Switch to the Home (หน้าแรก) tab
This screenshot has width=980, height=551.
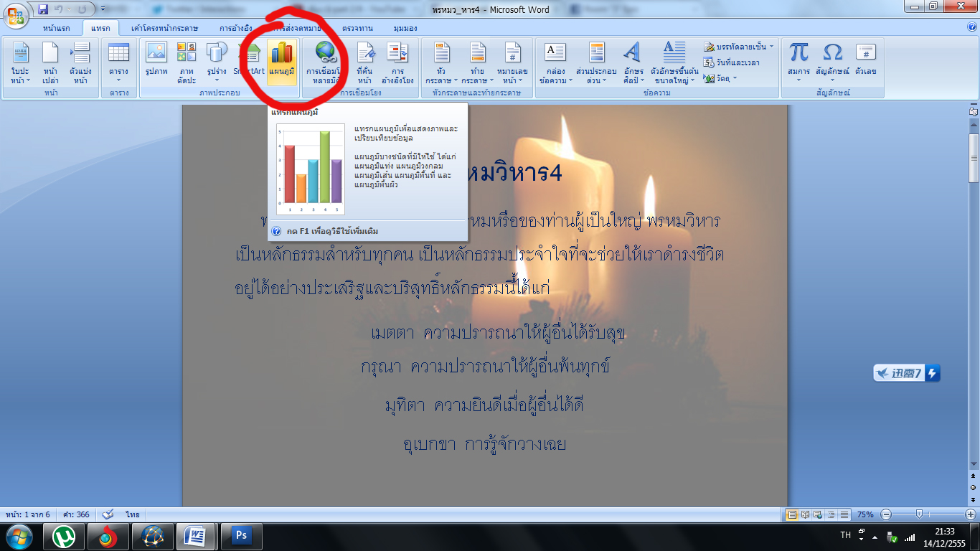click(x=56, y=28)
